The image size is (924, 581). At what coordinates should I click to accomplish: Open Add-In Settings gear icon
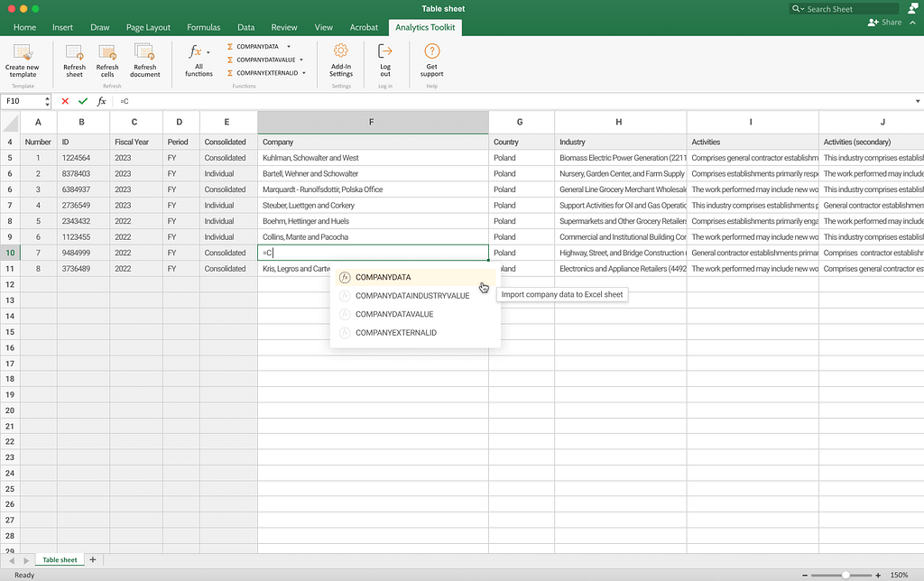tap(340, 52)
